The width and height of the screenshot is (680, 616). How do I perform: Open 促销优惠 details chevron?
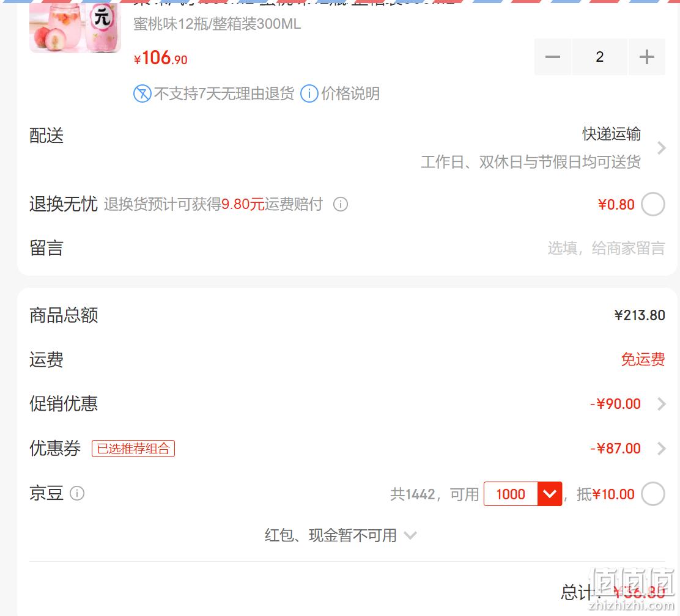661,404
